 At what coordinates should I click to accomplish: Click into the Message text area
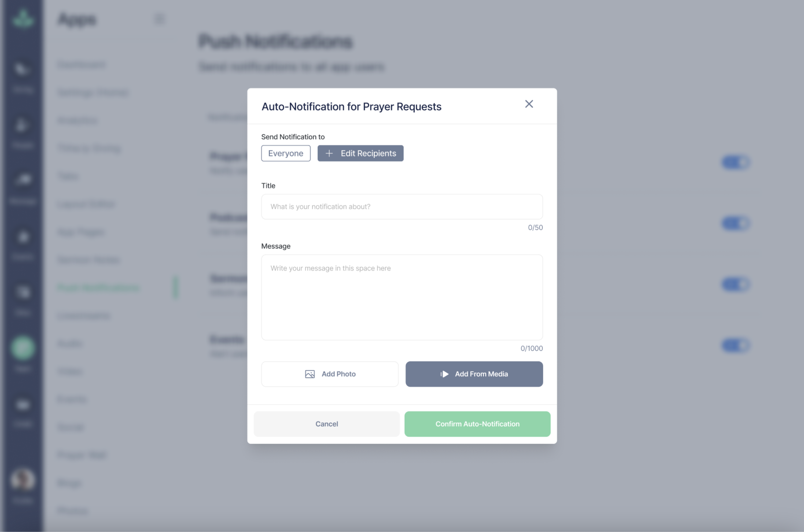pos(402,297)
